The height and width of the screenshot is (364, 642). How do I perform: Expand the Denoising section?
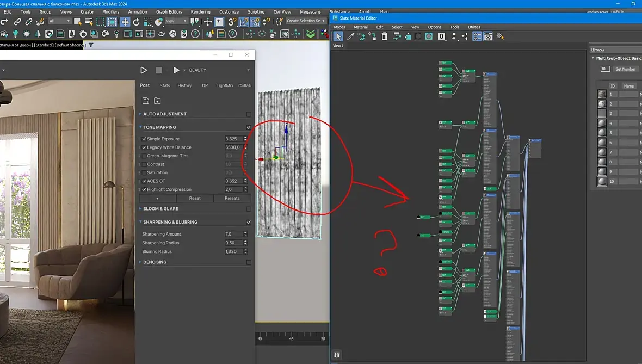tap(140, 262)
